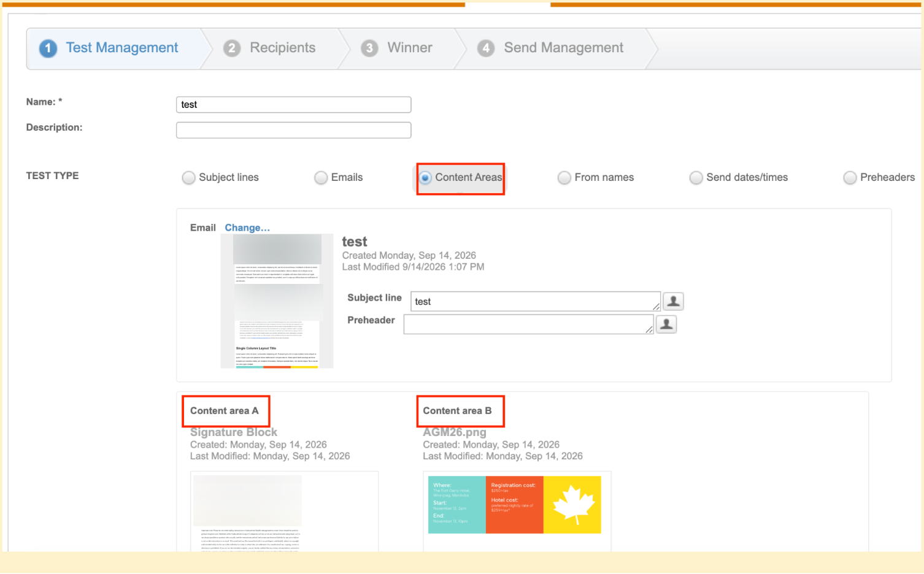Open personalization icon beside Preheader field
Screen dimensions: 924x574
(x=666, y=324)
